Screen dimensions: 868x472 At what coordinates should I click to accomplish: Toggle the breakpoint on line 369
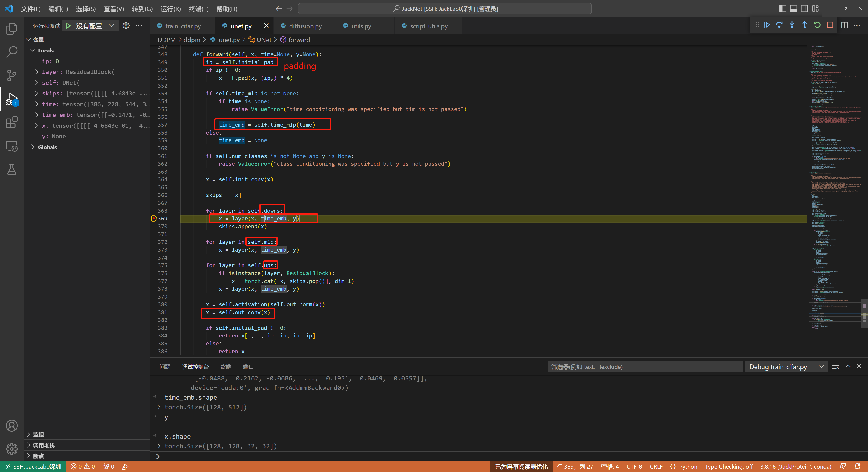(x=154, y=218)
